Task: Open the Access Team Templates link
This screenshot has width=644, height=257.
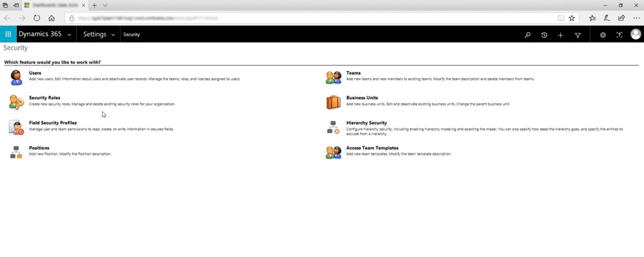Action: coord(372,148)
